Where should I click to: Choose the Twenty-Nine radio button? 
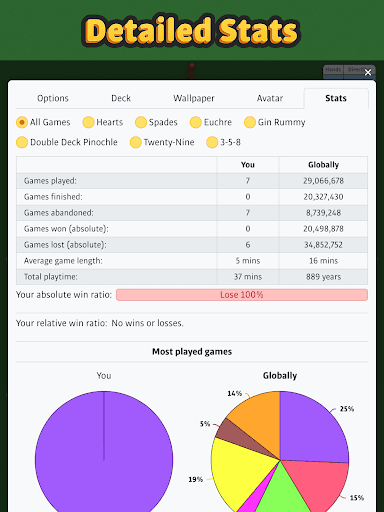pos(136,142)
